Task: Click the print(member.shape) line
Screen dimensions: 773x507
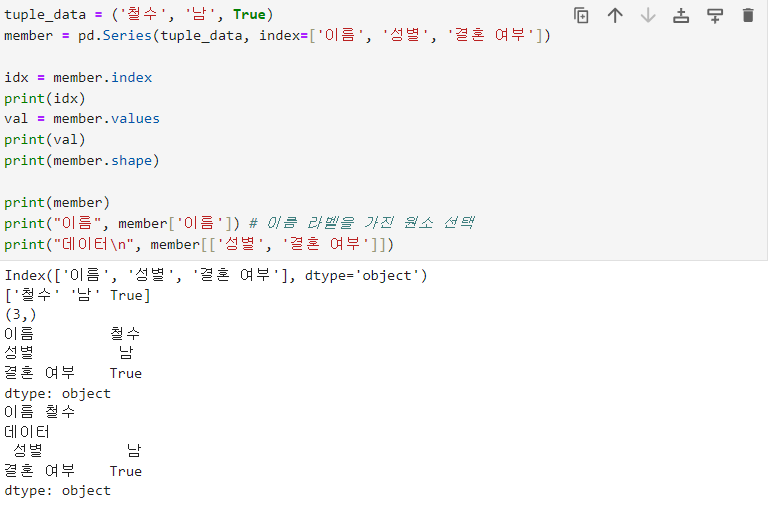Action: click(82, 161)
